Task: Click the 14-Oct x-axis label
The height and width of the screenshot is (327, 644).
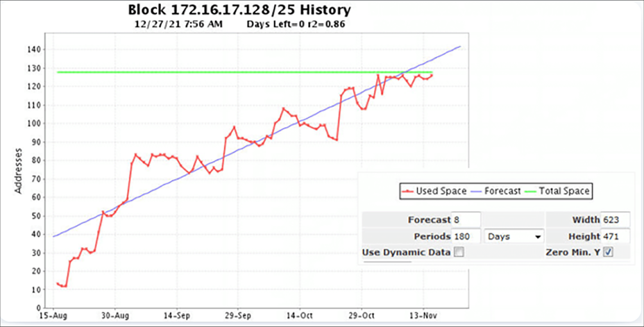Action: click(300, 315)
